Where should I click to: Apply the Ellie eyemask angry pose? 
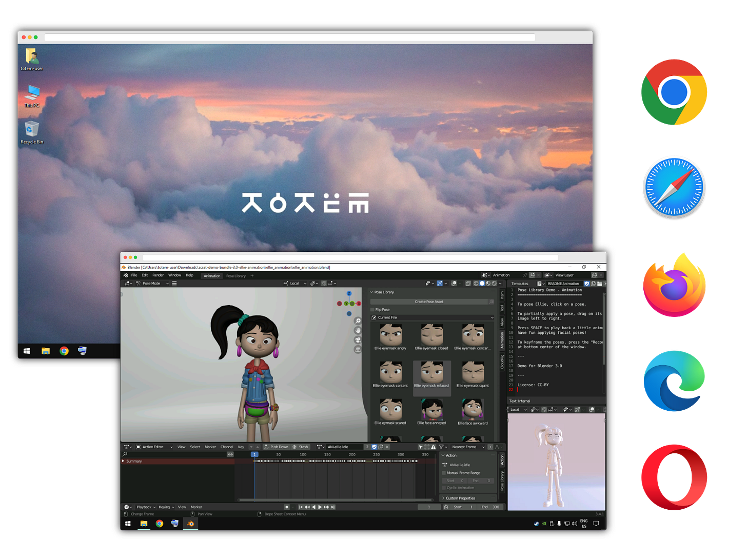click(x=390, y=337)
